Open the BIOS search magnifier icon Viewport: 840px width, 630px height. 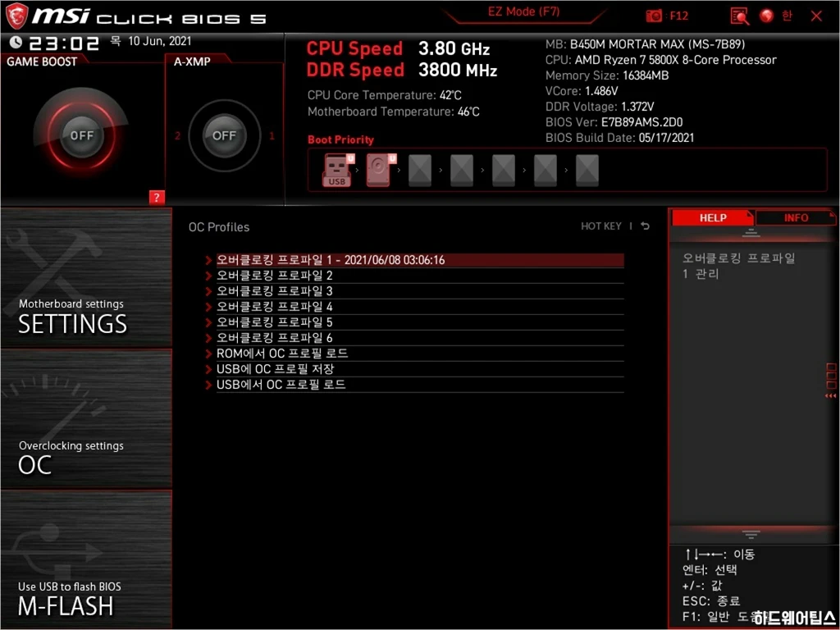pos(740,16)
